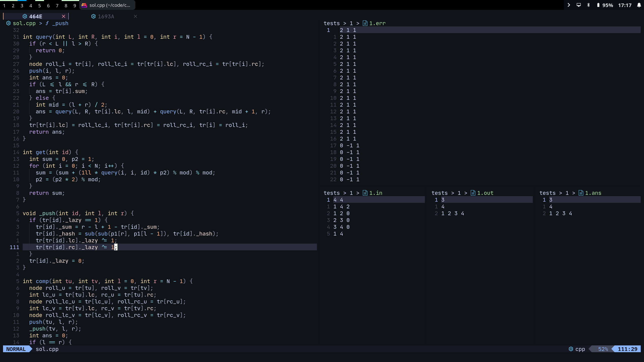Screen dimensions: 644x362
Task: Click the C++ icon on 464E tab
Action: [x=25, y=16]
